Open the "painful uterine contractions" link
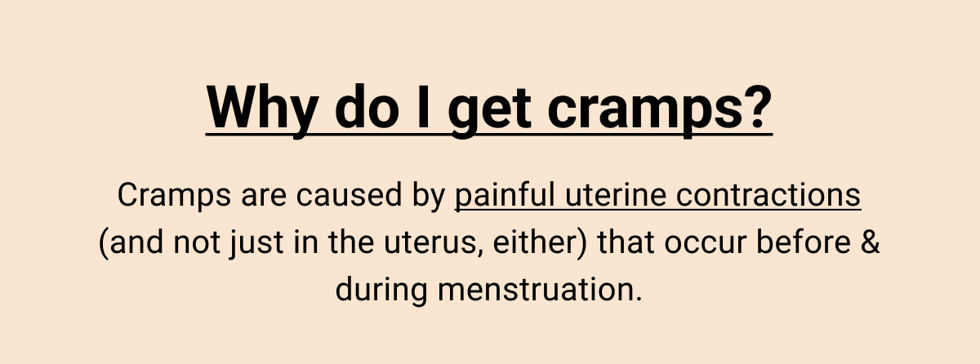The width and height of the screenshot is (980, 364). click(x=657, y=197)
